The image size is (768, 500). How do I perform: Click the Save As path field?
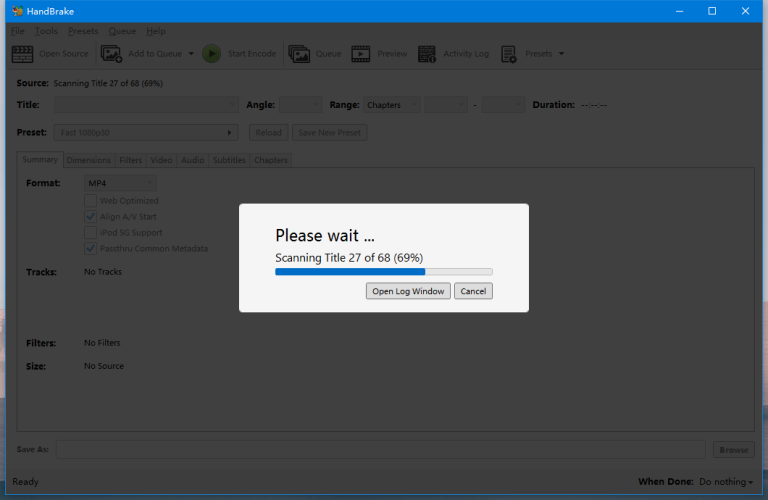coord(381,450)
